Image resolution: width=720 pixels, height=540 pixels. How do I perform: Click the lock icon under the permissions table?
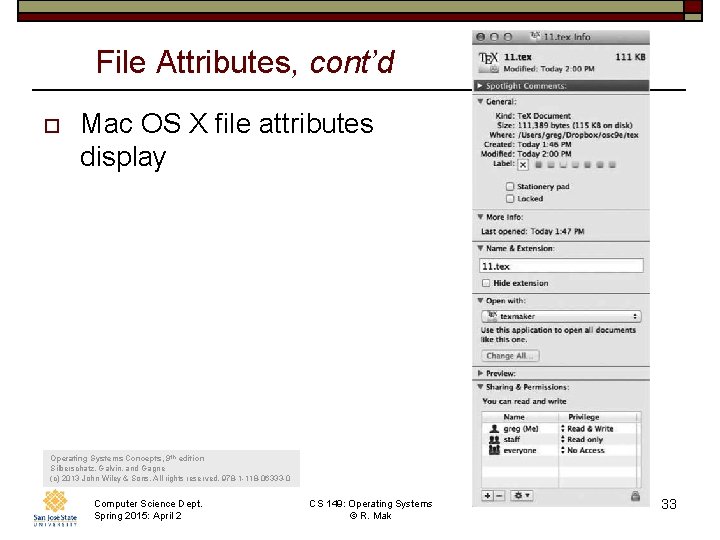click(x=635, y=496)
